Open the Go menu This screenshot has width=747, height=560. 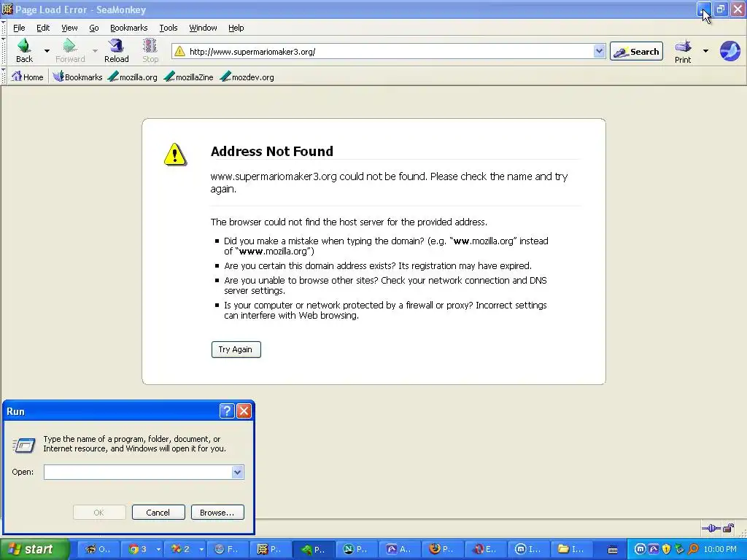click(94, 28)
